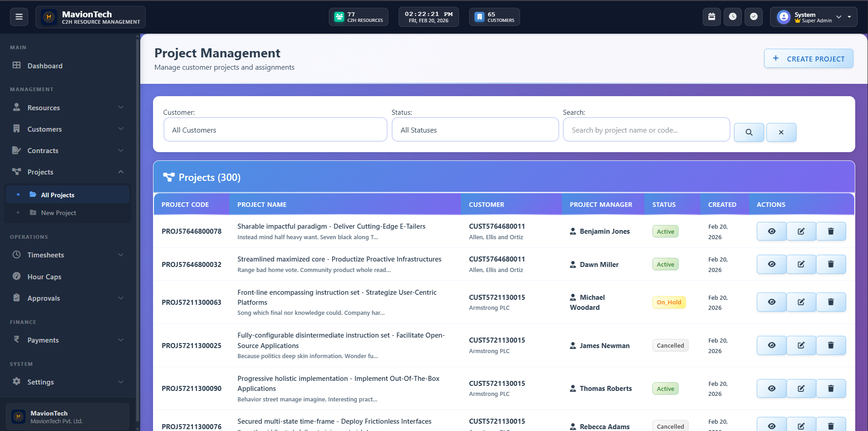View project PROJ57211300063 with eye icon
This screenshot has height=431, width=868.
pos(771,302)
